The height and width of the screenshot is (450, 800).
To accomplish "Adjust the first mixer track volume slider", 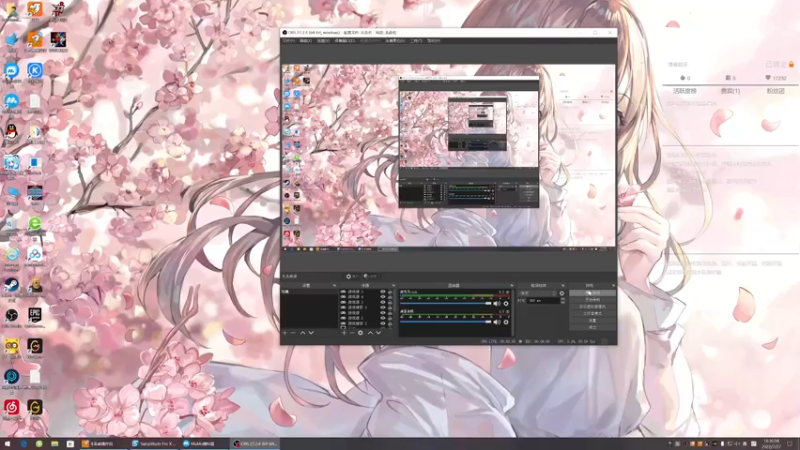I will pyautogui.click(x=446, y=304).
